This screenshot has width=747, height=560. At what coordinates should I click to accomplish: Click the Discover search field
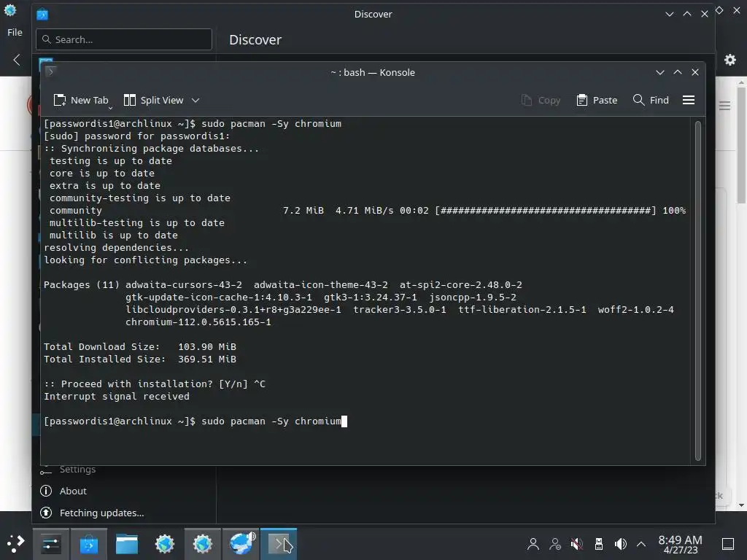click(x=124, y=39)
